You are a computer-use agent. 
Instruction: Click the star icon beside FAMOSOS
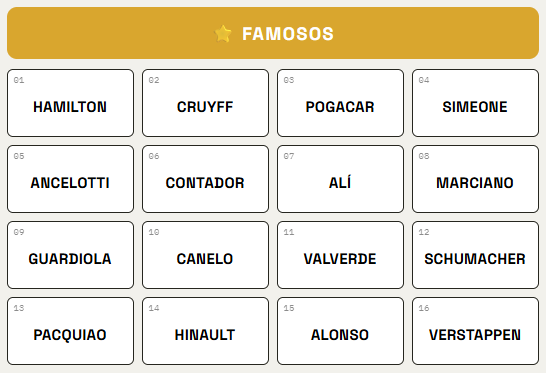point(223,34)
